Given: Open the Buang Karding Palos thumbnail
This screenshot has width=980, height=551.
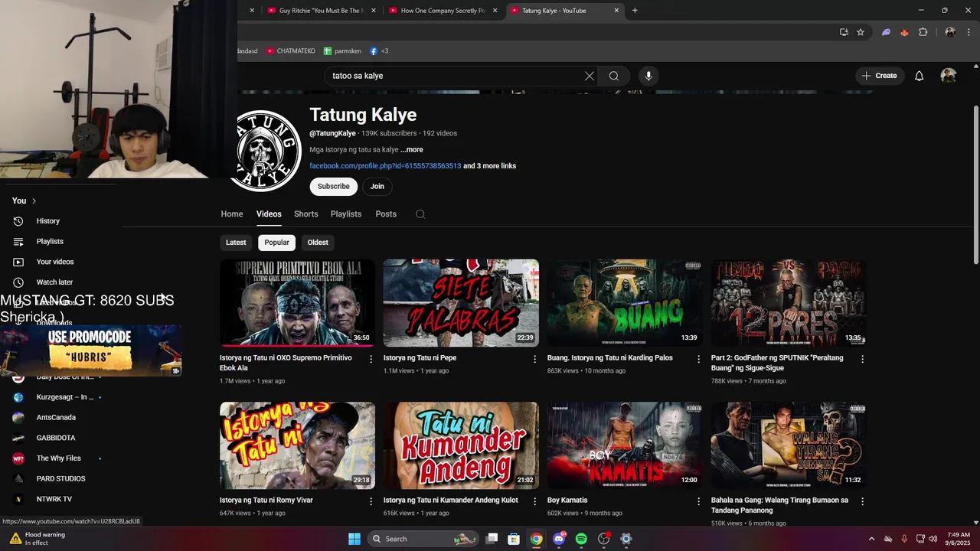Looking at the screenshot, I should (625, 303).
